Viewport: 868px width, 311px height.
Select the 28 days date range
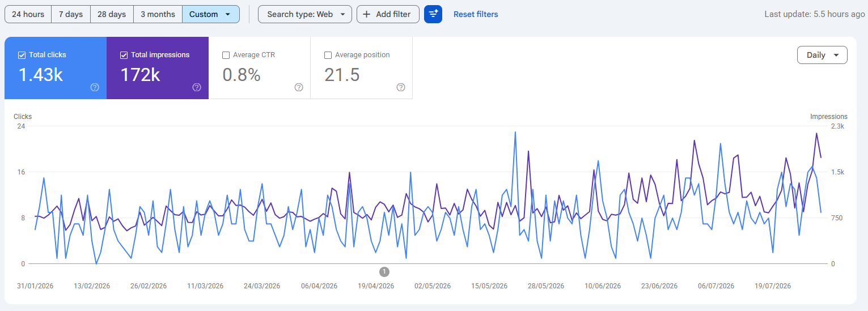(x=112, y=14)
